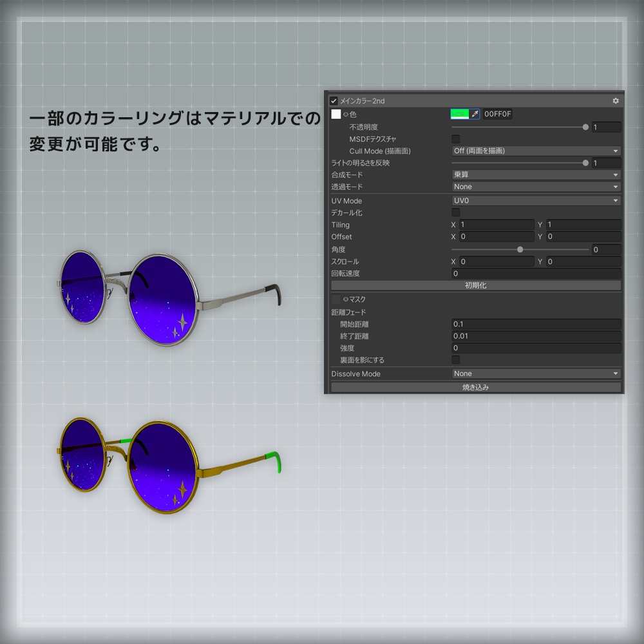Image resolution: width=644 pixels, height=644 pixels.
Task: Click the スクロール label
Action: coord(345,261)
